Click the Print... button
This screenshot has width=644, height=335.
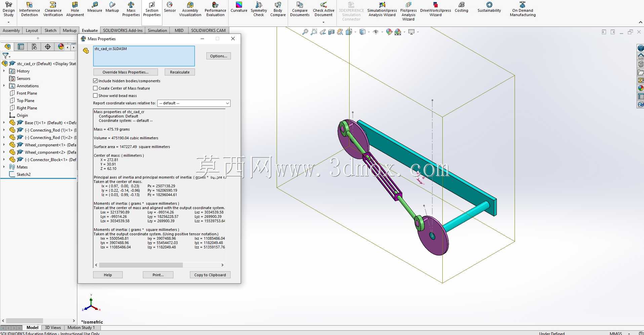pyautogui.click(x=158, y=275)
